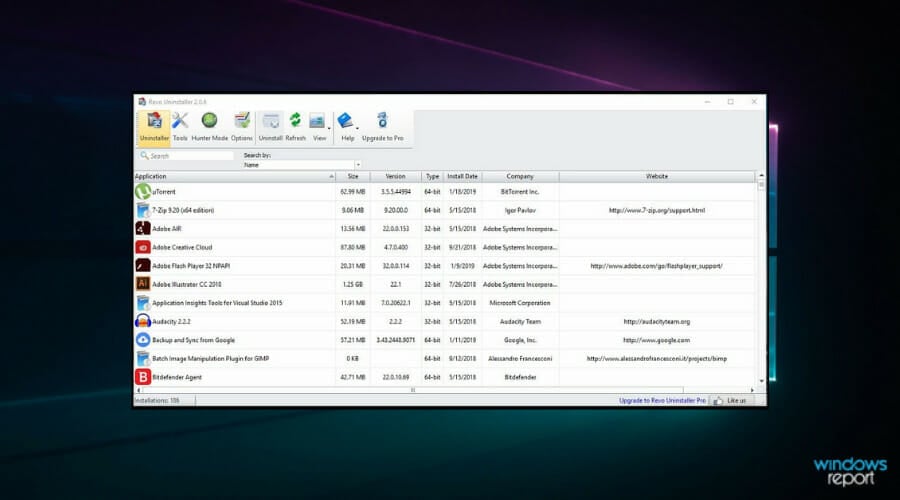Click the Upgrade to Revo Uninstaller Pro link
Image resolution: width=900 pixels, height=500 pixels.
pyautogui.click(x=662, y=401)
